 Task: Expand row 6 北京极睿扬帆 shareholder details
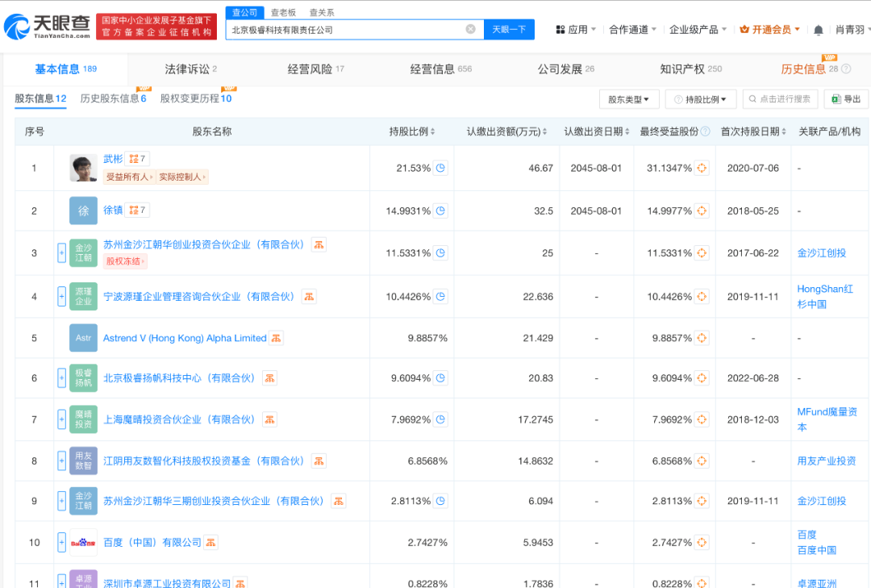pos(61,378)
